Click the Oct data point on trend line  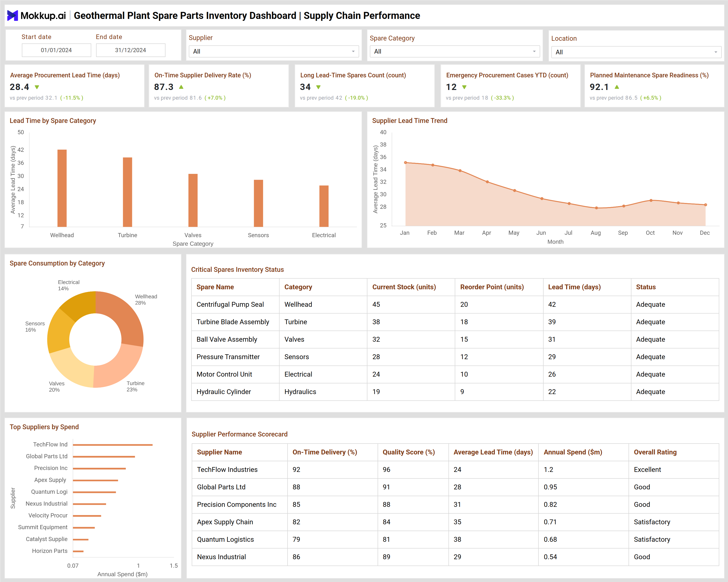pyautogui.click(x=651, y=200)
